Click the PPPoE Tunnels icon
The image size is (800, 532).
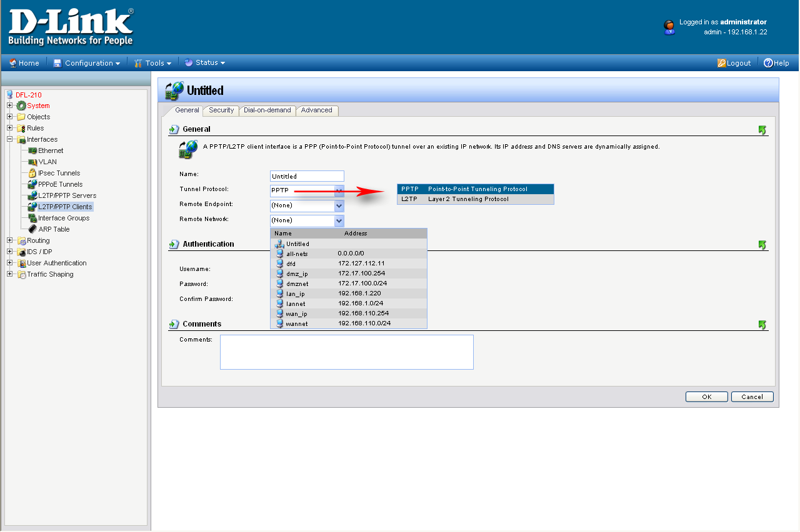(x=32, y=184)
